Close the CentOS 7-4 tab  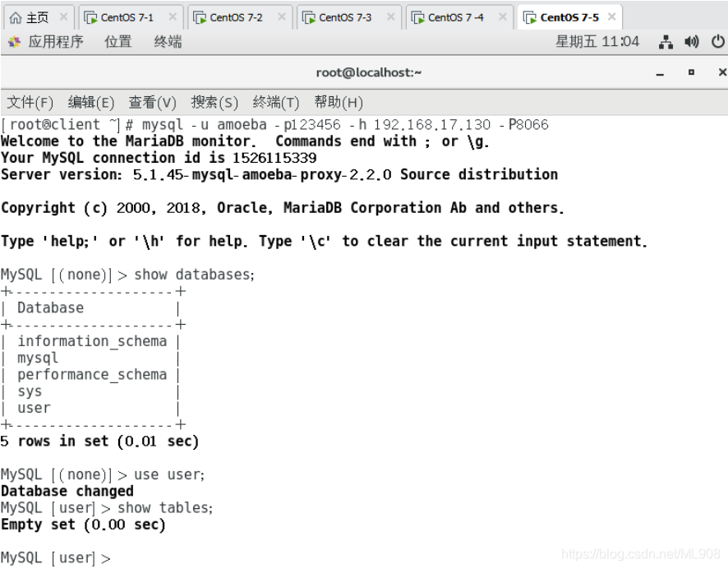502,17
